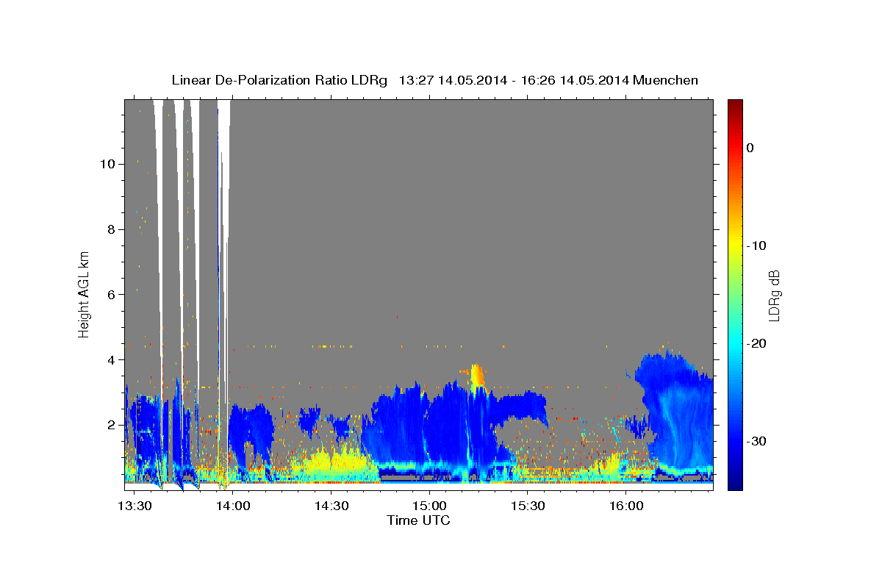Click the height axis label '8'

110,229
